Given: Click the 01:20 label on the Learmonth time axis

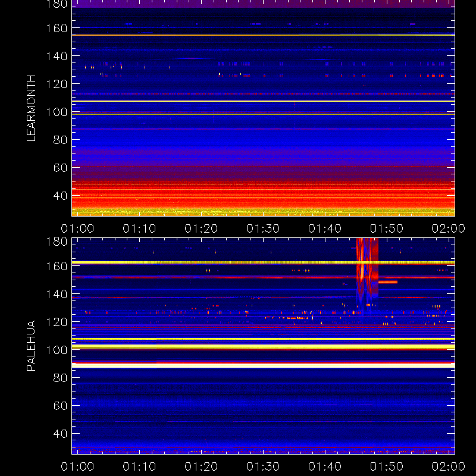Looking at the screenshot, I should coord(201,228).
